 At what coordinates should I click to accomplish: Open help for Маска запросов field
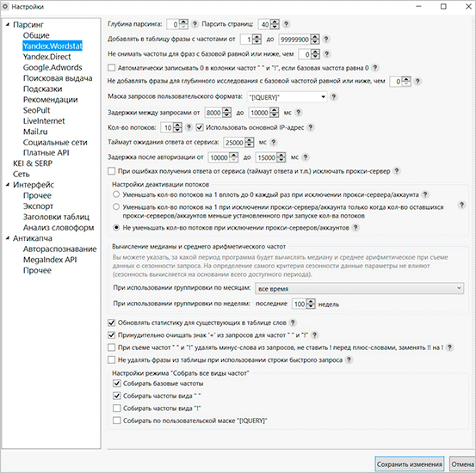[333, 97]
